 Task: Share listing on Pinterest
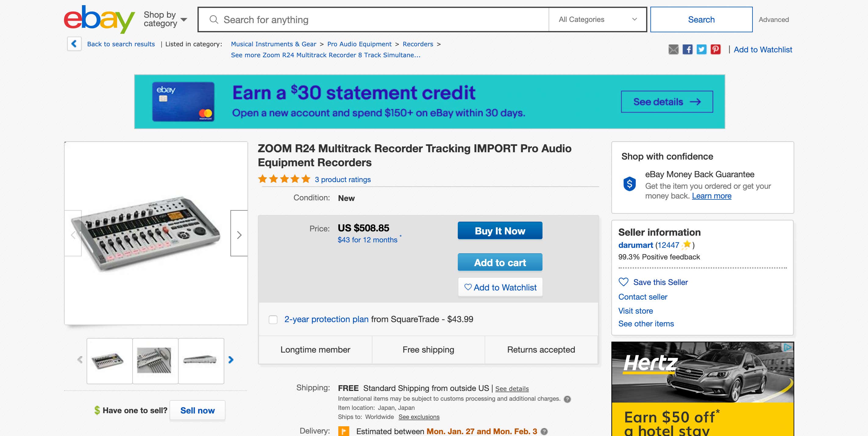716,50
